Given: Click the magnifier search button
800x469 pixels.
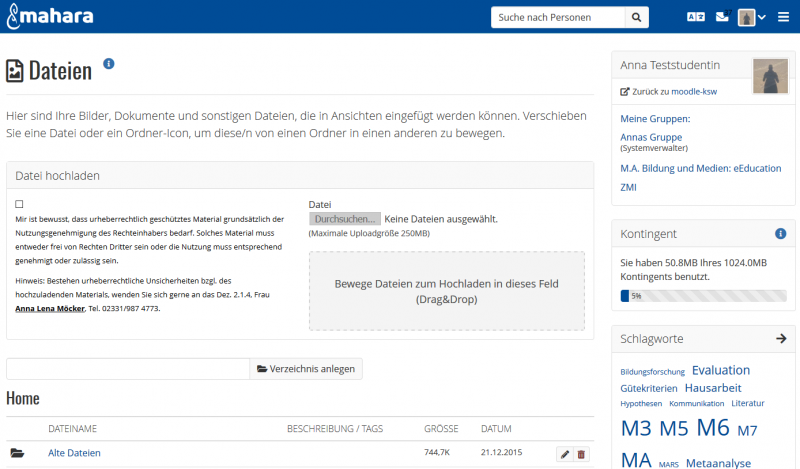Looking at the screenshot, I should pos(636,17).
